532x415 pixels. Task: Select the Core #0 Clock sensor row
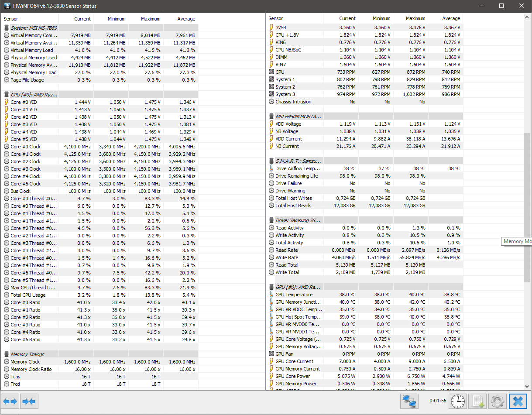[101, 147]
